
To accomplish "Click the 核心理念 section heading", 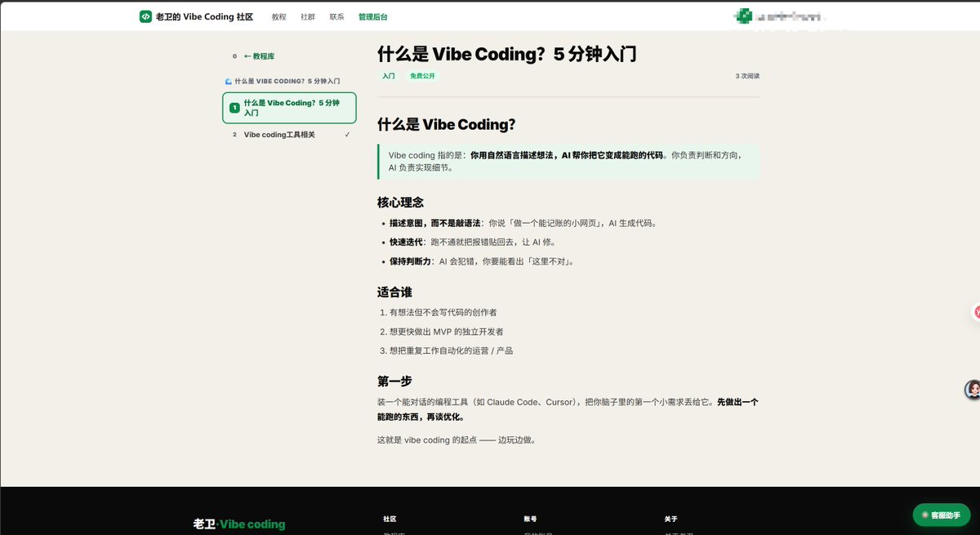I will coord(400,202).
